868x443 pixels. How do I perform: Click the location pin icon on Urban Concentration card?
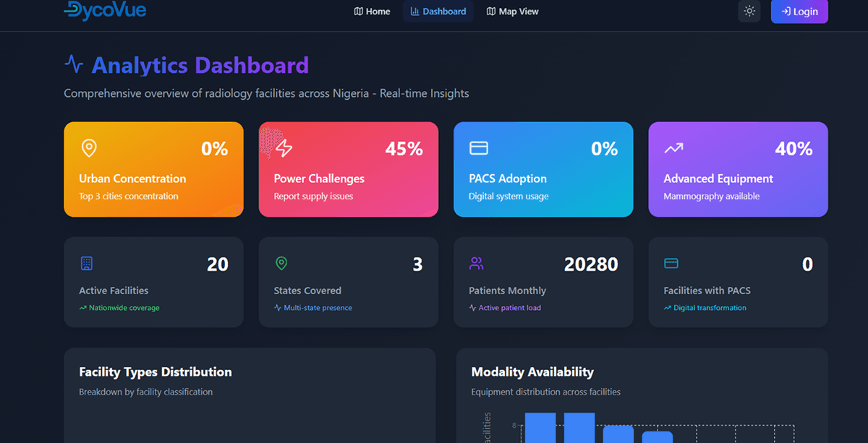89,147
